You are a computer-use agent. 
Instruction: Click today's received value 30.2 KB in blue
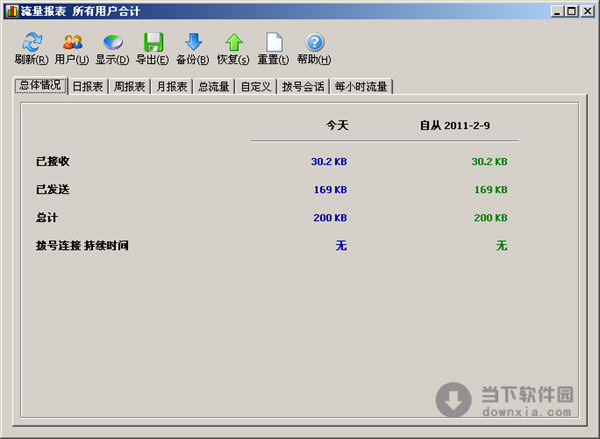[x=329, y=162]
